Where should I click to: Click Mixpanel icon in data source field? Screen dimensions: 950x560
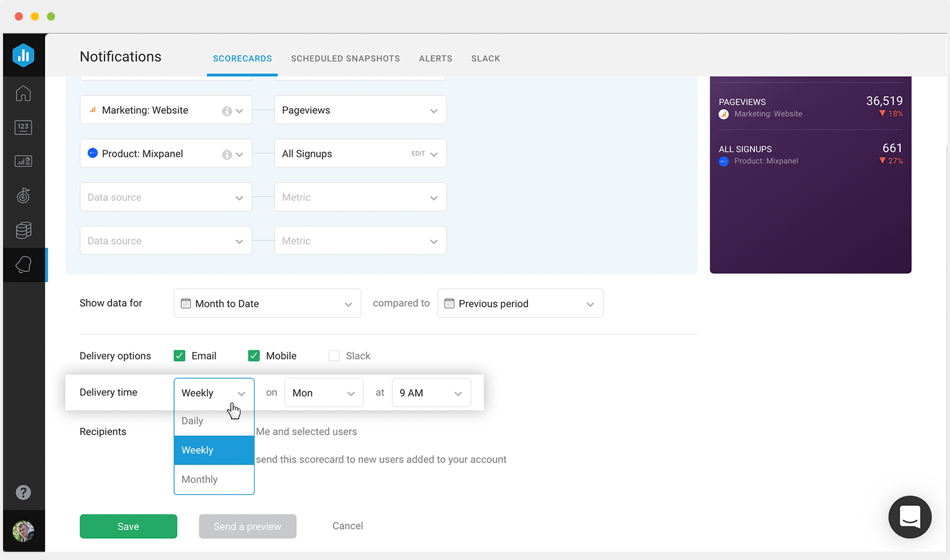pos(93,153)
